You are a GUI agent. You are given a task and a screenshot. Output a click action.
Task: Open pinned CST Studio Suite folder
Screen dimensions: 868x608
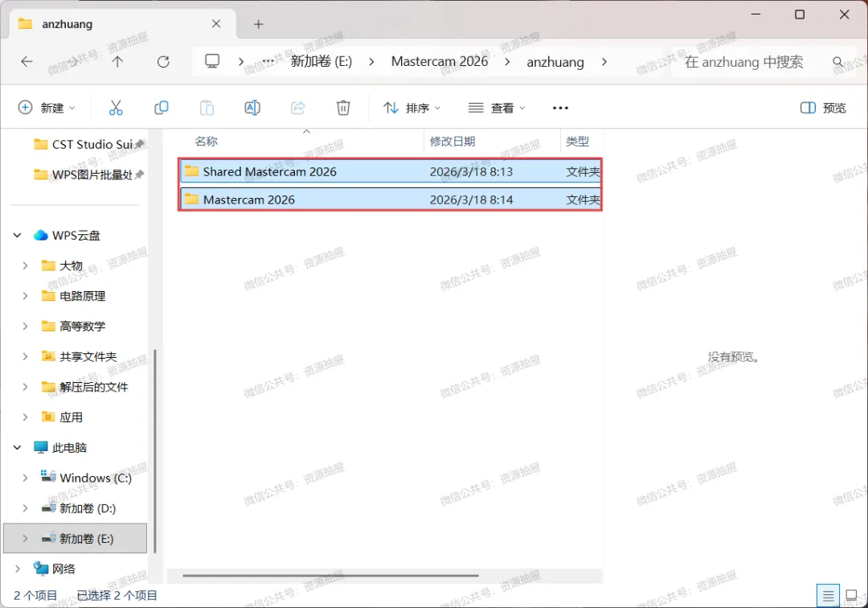tap(88, 145)
